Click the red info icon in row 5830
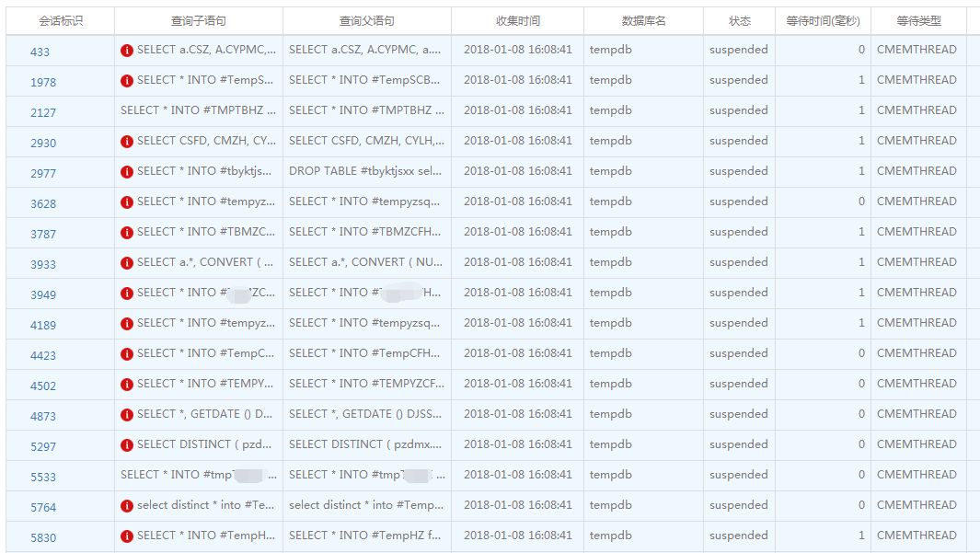 [127, 536]
